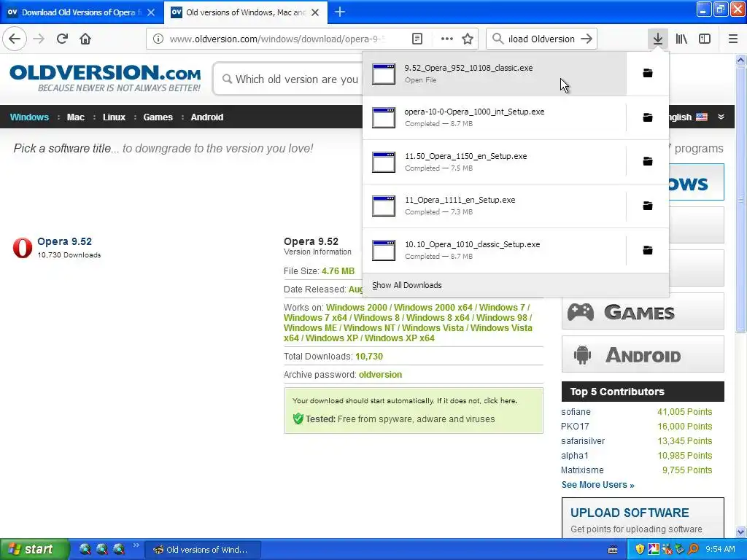Click the browser search box text
The image size is (747, 560).
(541, 39)
